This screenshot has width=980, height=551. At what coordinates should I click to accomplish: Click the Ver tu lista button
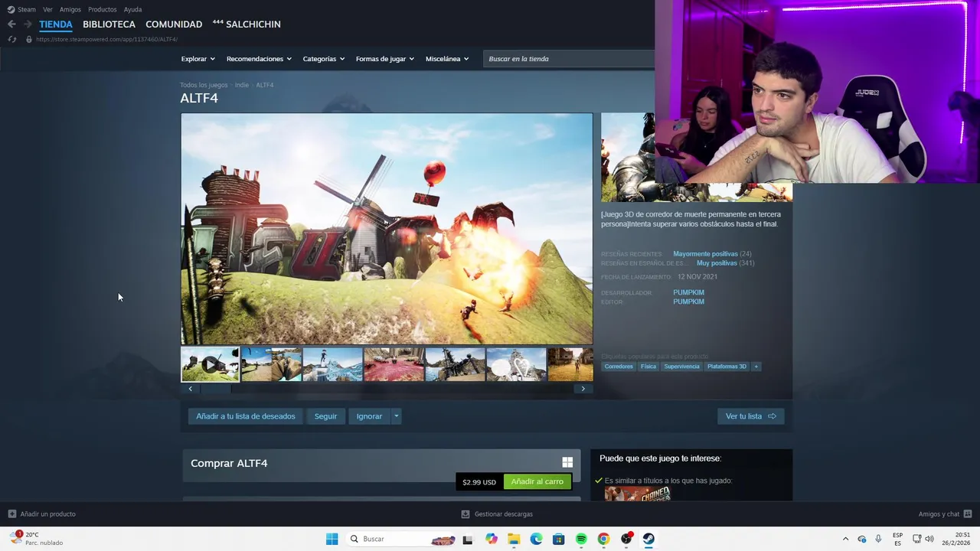coord(750,416)
